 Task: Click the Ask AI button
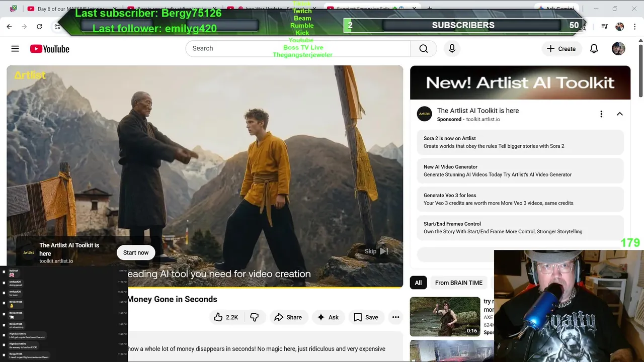point(328,317)
